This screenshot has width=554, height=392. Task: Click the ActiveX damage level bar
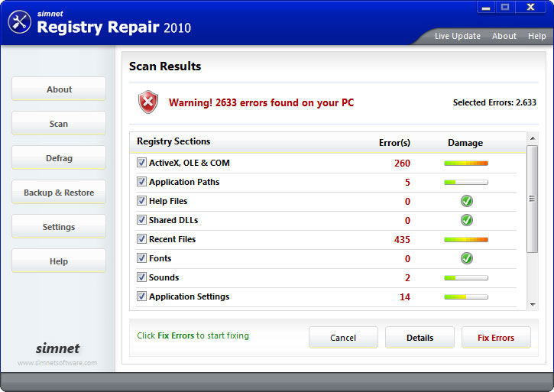coord(466,164)
